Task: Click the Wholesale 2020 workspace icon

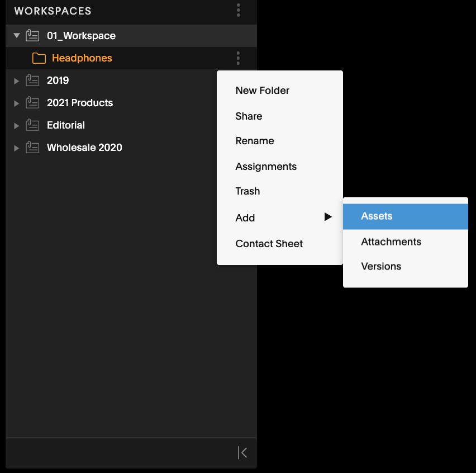Action: (x=32, y=148)
